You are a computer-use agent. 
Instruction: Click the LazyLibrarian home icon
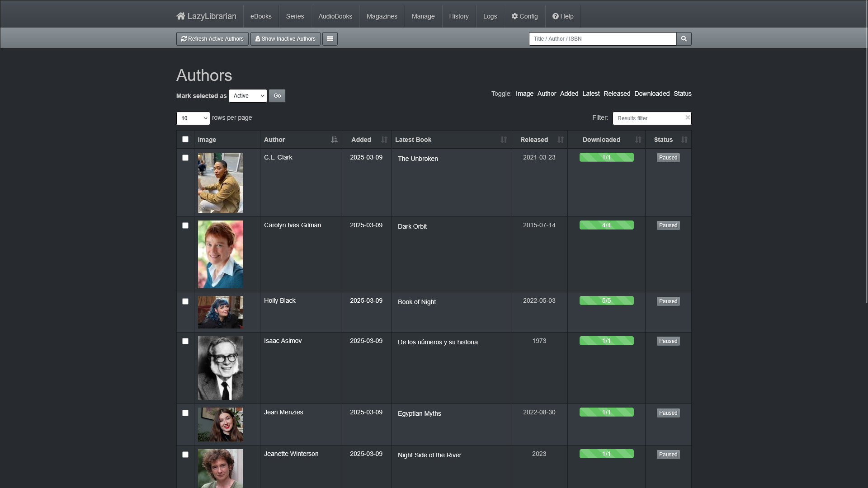pos(181,16)
